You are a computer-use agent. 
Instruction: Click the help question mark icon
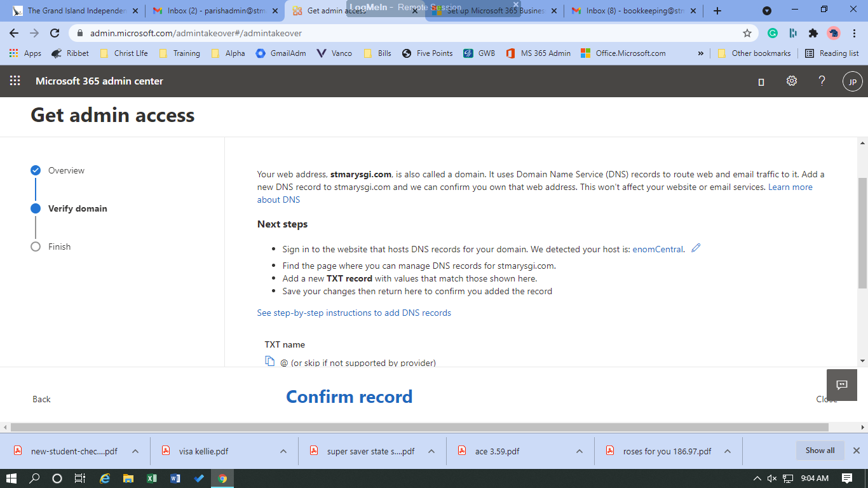(822, 81)
